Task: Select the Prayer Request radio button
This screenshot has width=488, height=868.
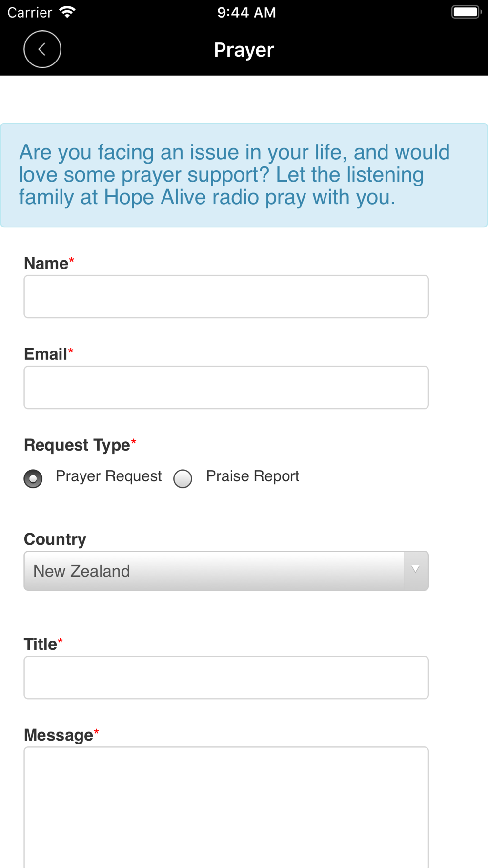Action: click(33, 478)
